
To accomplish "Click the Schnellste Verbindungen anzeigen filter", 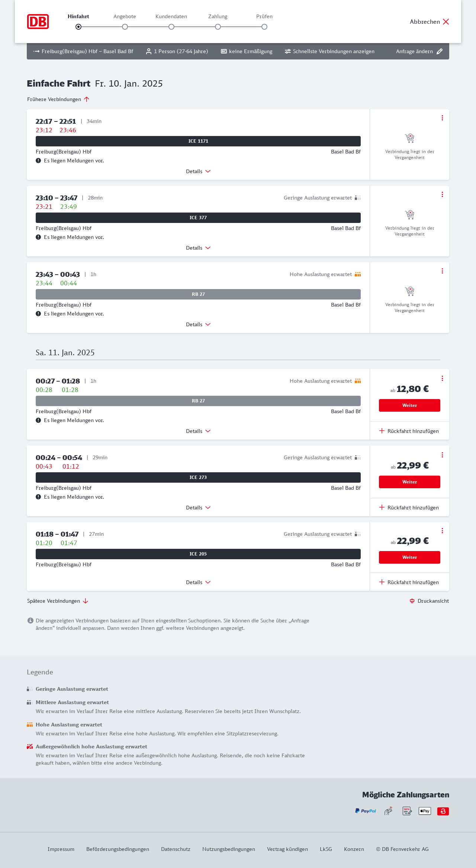I will [x=329, y=51].
